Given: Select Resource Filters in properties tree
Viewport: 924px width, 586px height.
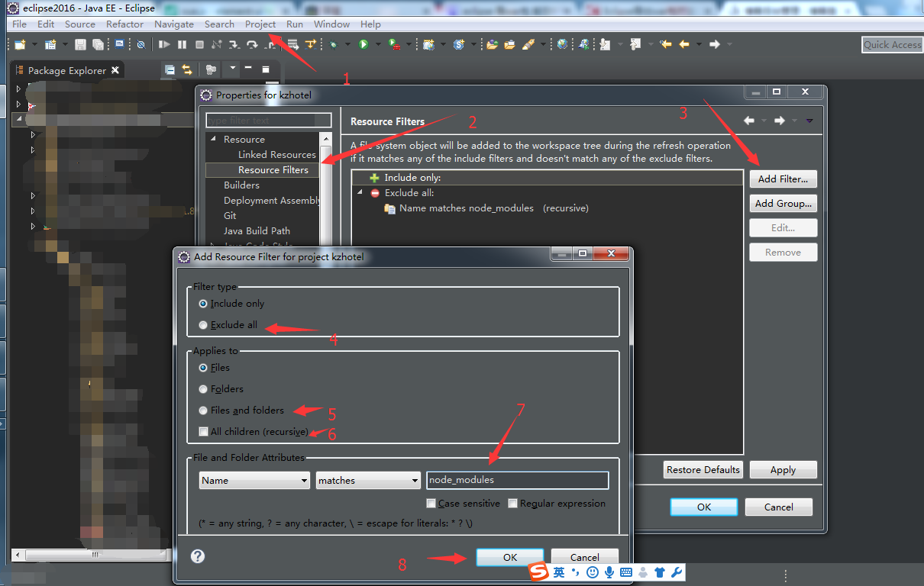Looking at the screenshot, I should coord(273,169).
